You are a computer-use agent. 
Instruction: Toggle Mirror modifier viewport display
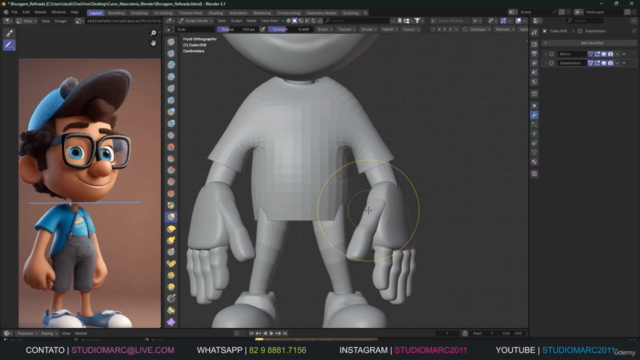point(604,54)
